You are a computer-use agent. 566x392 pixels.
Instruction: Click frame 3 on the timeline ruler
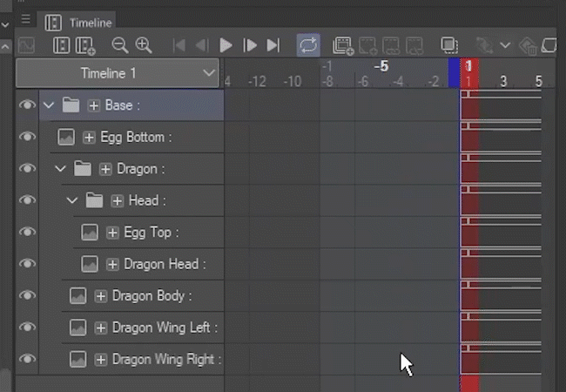503,82
